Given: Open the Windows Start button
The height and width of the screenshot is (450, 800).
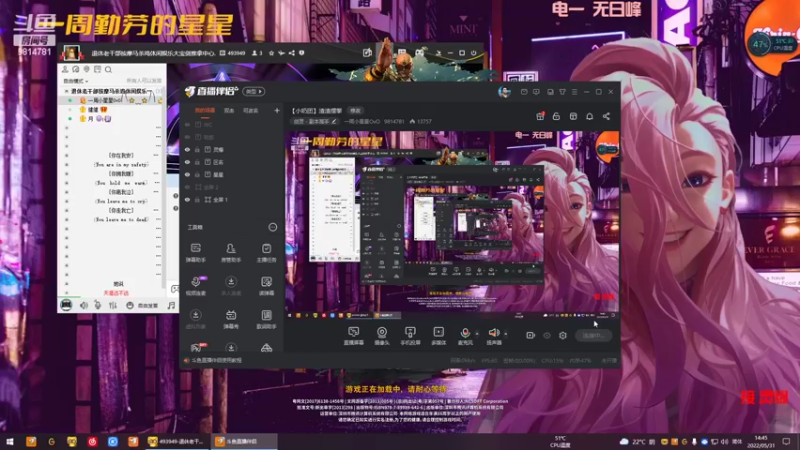Looking at the screenshot, I should (x=10, y=441).
